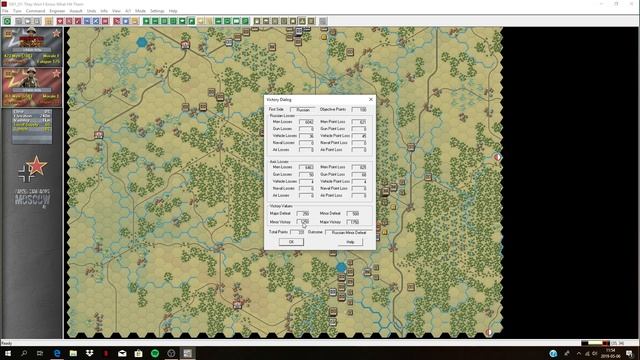
Task: Click the Axis Men Losses value field
Action: pyautogui.click(x=306, y=167)
